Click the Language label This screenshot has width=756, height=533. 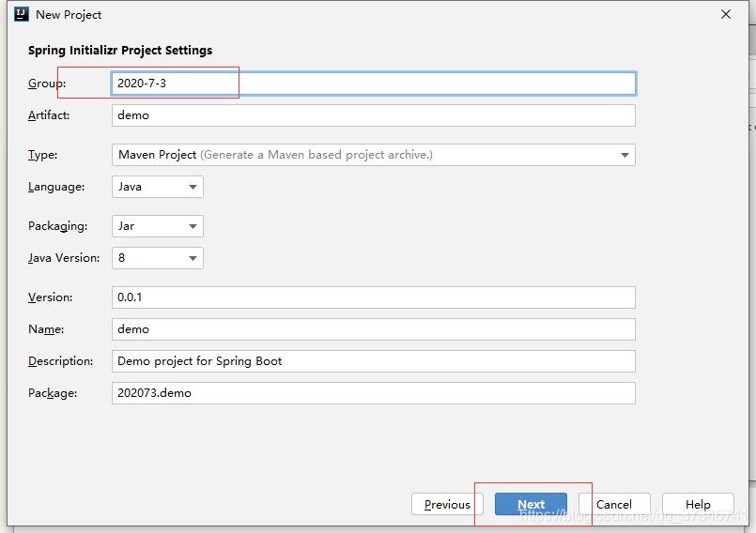[56, 187]
